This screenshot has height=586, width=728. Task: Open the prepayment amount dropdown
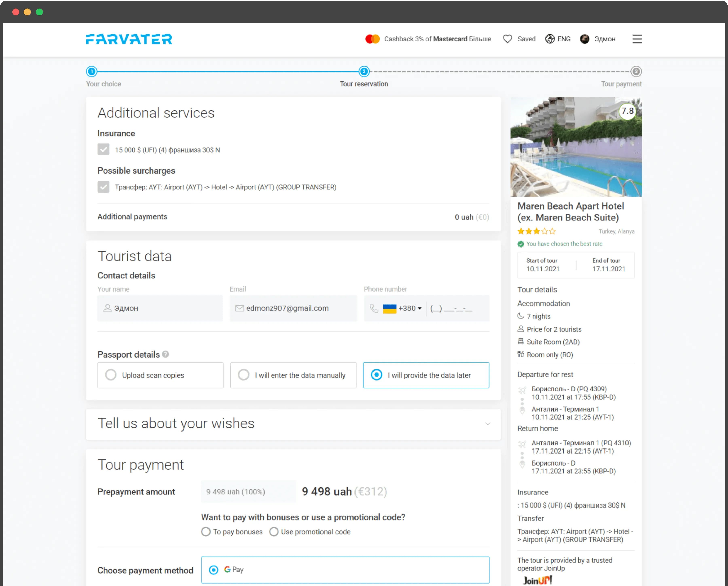click(x=248, y=492)
